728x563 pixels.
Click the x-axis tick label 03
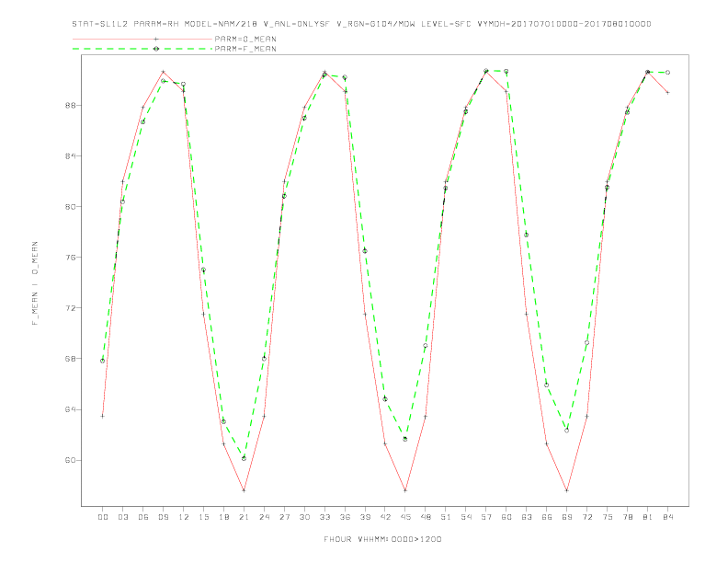123,517
